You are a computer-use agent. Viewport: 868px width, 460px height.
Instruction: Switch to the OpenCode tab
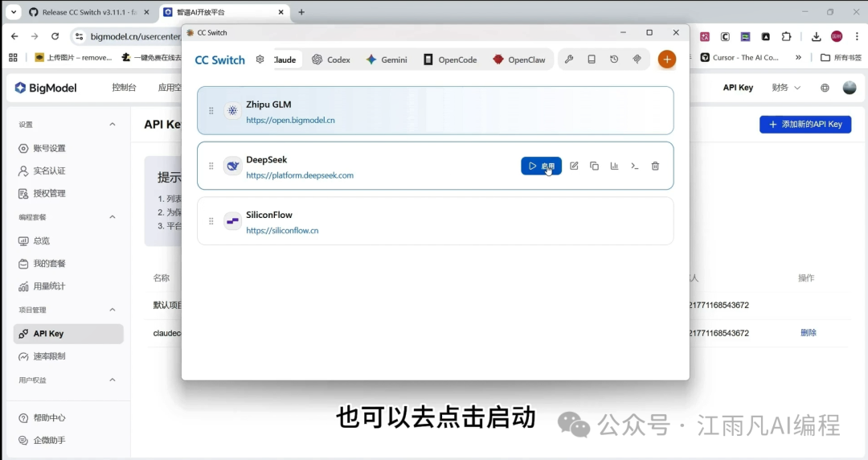pos(450,60)
